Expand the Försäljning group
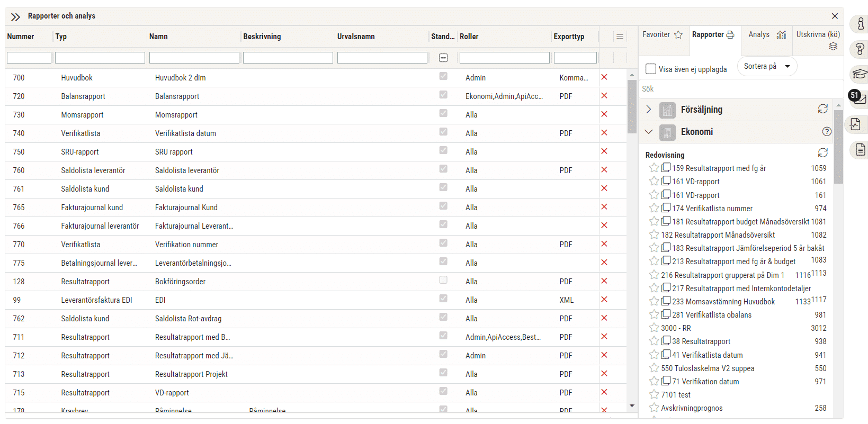This screenshot has height=424, width=868. pyautogui.click(x=648, y=109)
